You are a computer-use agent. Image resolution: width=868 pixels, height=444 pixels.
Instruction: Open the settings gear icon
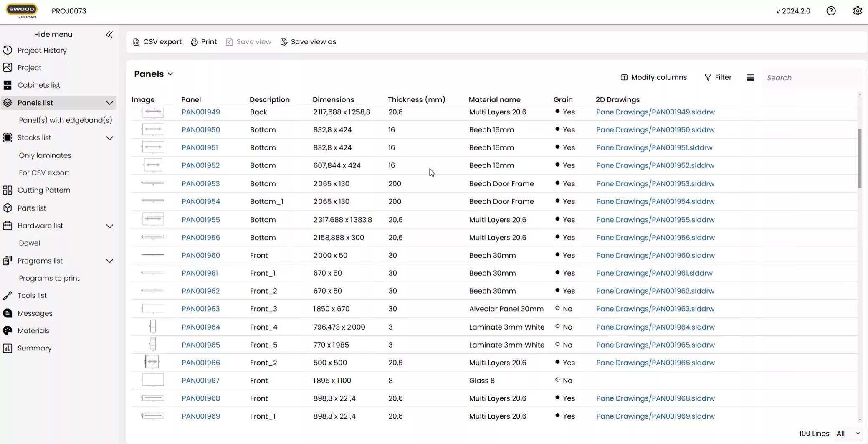[x=858, y=11]
